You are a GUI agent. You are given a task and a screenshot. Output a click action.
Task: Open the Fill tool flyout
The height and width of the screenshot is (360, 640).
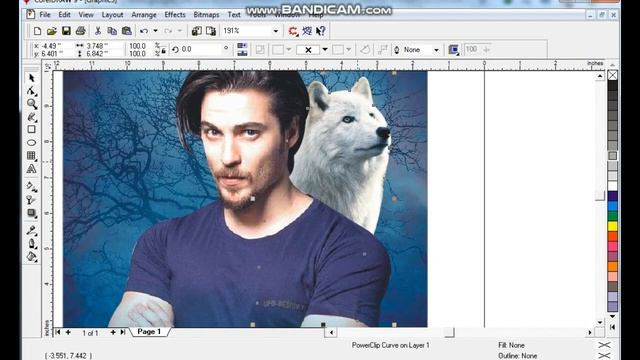(x=31, y=257)
